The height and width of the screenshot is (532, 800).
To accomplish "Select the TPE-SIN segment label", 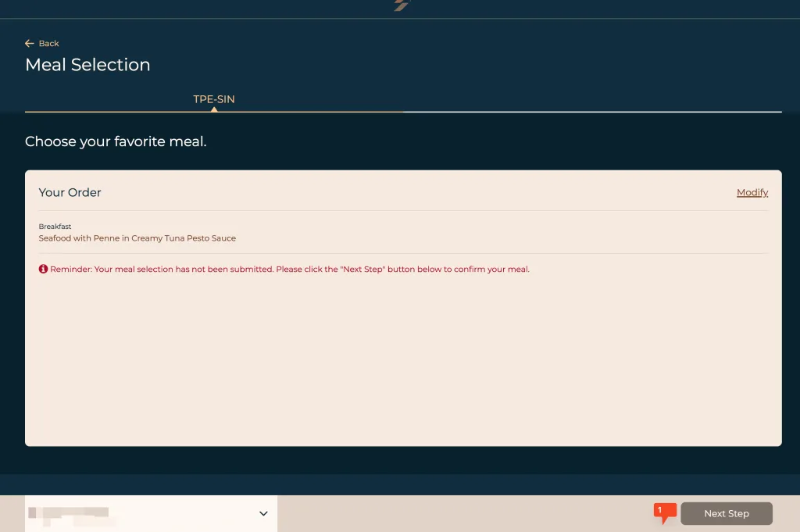I will [x=214, y=99].
